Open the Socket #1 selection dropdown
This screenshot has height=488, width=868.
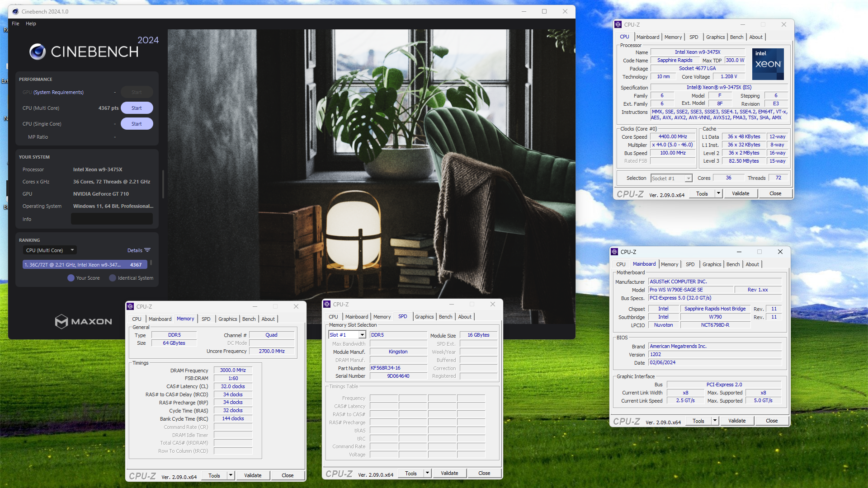(x=671, y=178)
